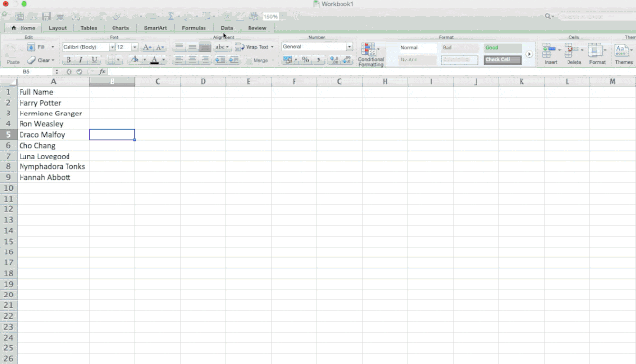Apply the Percent style icon
Image resolution: width=636 pixels, height=364 pixels.
pyautogui.click(x=306, y=60)
